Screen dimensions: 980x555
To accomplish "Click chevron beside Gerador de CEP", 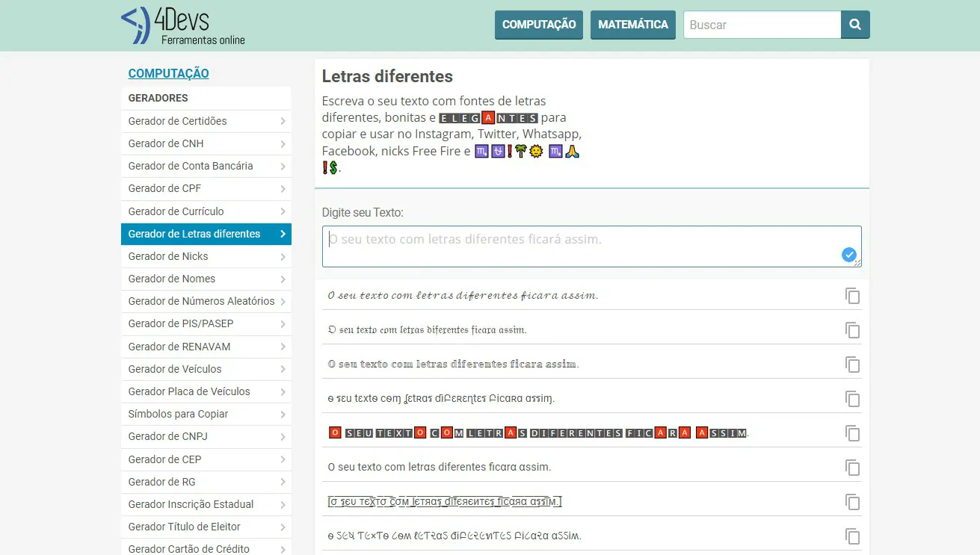I will tap(283, 459).
